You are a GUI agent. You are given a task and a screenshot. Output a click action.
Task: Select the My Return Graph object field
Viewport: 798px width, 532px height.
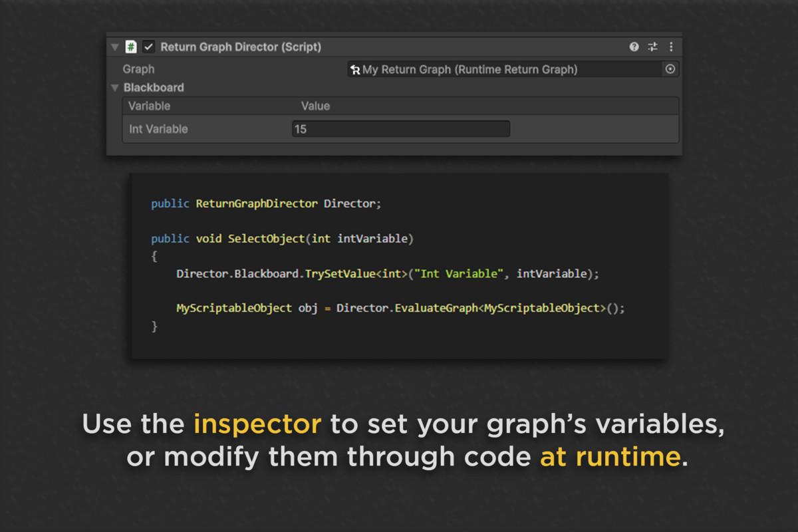505,69
